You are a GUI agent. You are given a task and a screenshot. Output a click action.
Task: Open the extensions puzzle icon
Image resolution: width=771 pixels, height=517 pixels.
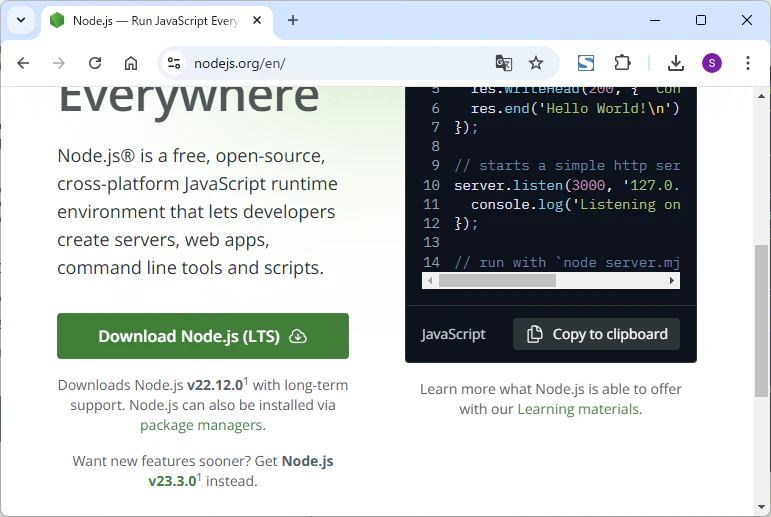pos(623,63)
